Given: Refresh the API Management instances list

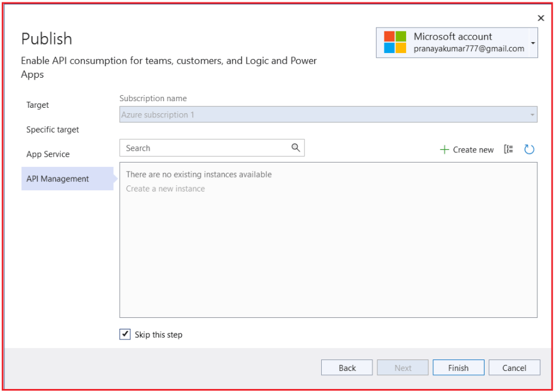Looking at the screenshot, I should [x=529, y=149].
